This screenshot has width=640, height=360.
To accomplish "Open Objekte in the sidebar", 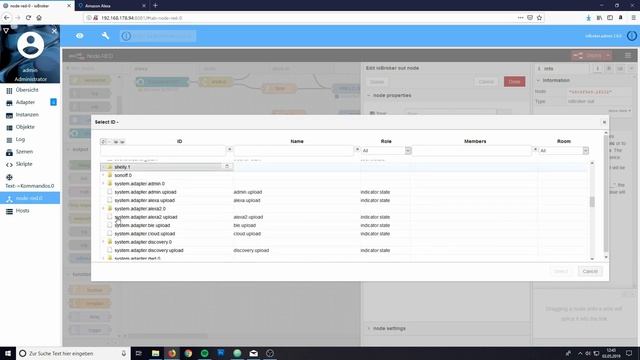I will click(25, 127).
